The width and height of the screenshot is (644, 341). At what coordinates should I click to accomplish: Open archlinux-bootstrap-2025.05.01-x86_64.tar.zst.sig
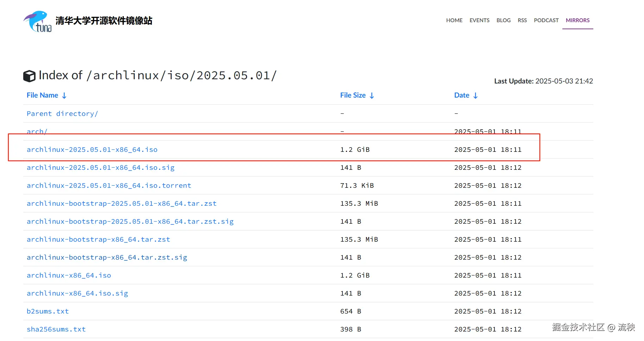[130, 221]
